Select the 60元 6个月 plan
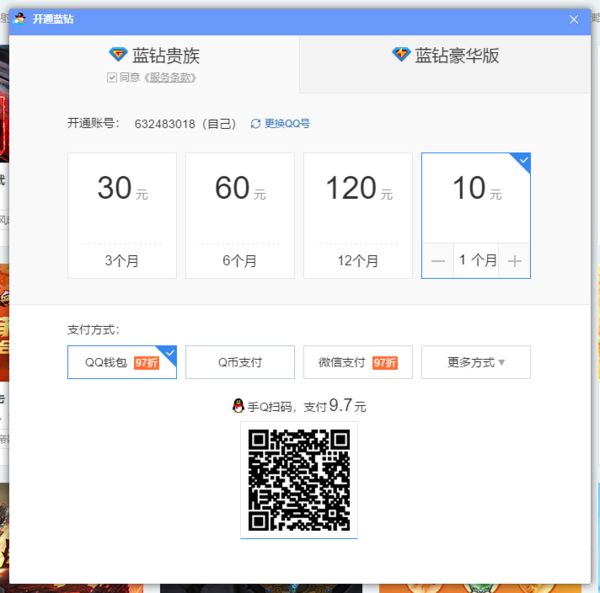The height and width of the screenshot is (593, 600). coord(240,215)
